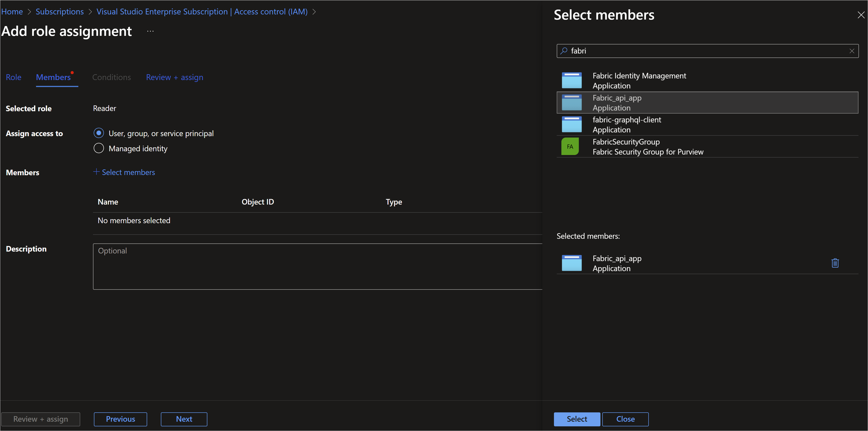868x431 pixels.
Task: Click selected Fabric_api_app member icon
Action: click(x=571, y=263)
